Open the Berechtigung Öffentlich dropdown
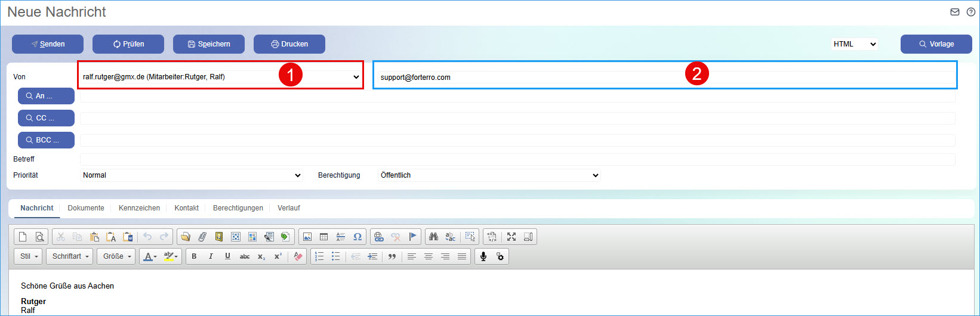The image size is (980, 316). click(489, 175)
